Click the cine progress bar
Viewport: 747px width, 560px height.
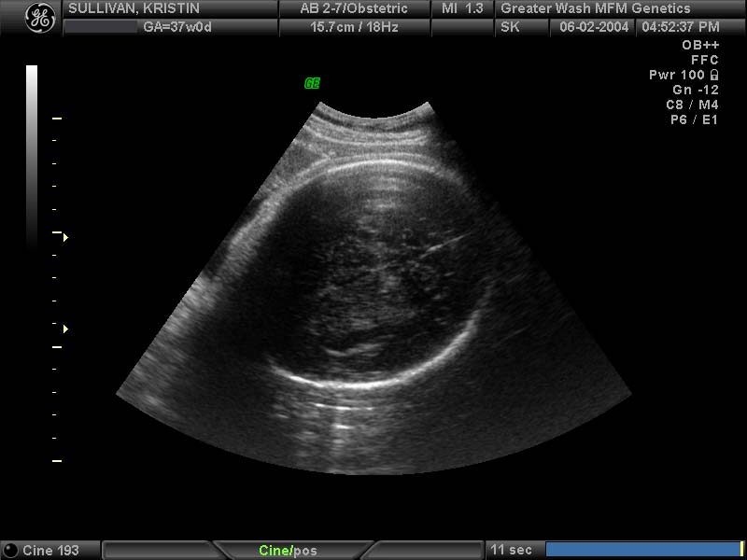[642, 550]
